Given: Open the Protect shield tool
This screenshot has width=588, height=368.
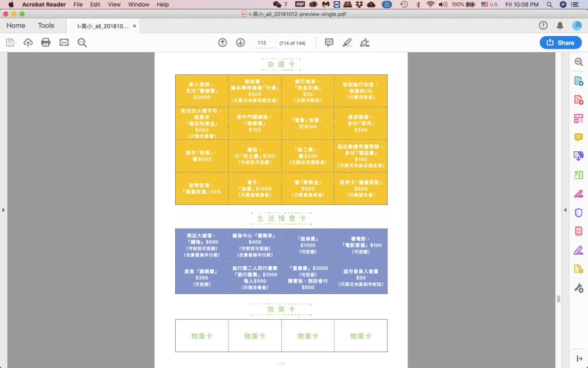Looking at the screenshot, I should coord(579,212).
